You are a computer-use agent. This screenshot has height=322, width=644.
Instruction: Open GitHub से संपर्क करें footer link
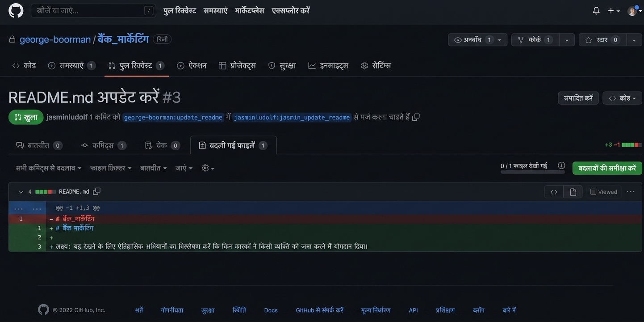pos(319,310)
